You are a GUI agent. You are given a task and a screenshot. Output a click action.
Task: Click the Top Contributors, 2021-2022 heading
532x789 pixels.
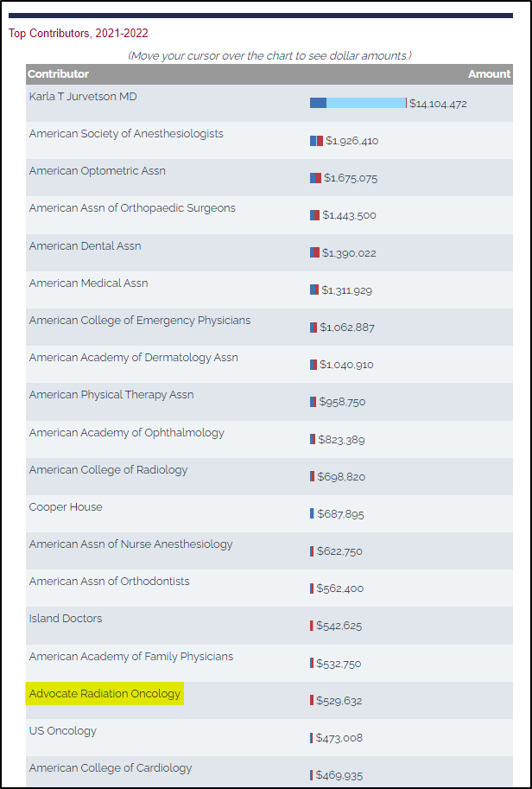[x=79, y=34]
